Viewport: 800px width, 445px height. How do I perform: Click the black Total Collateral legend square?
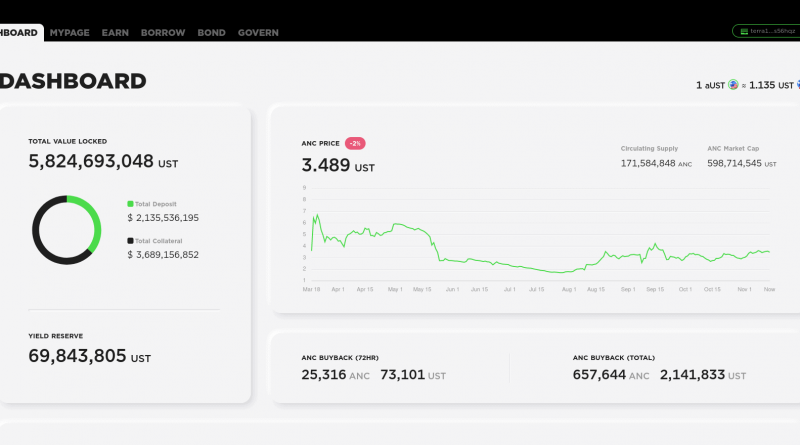point(130,240)
